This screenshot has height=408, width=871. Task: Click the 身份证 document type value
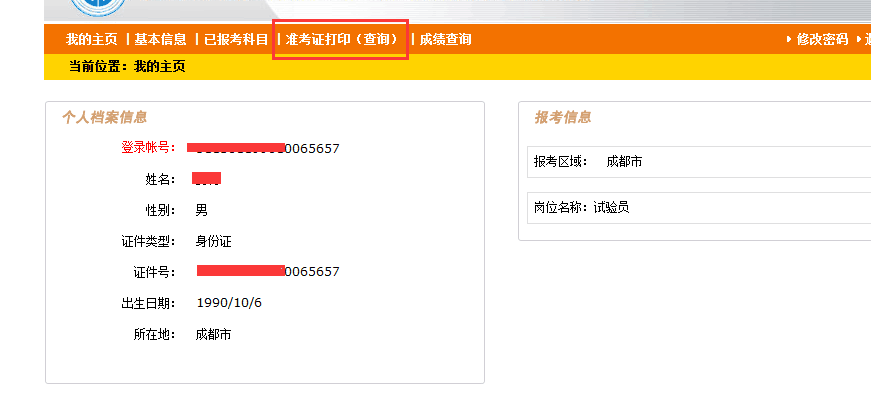[213, 241]
